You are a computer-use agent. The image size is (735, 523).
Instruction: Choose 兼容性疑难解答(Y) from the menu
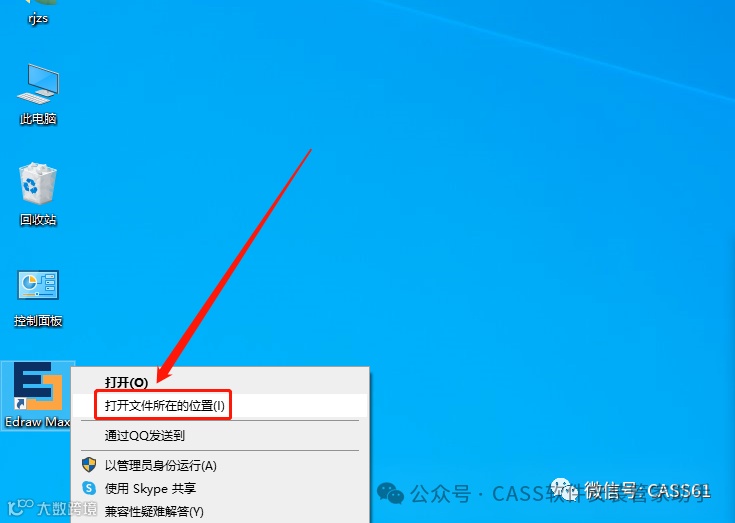coord(220,511)
